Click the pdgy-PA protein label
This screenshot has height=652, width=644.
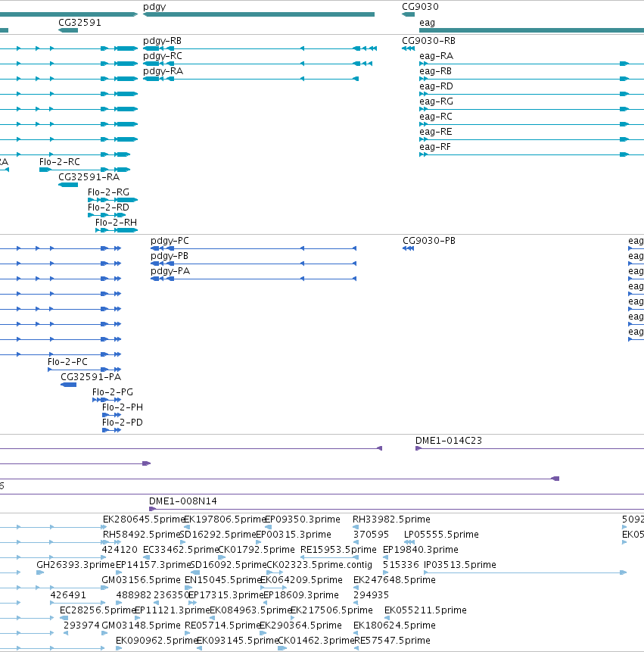[x=170, y=271]
